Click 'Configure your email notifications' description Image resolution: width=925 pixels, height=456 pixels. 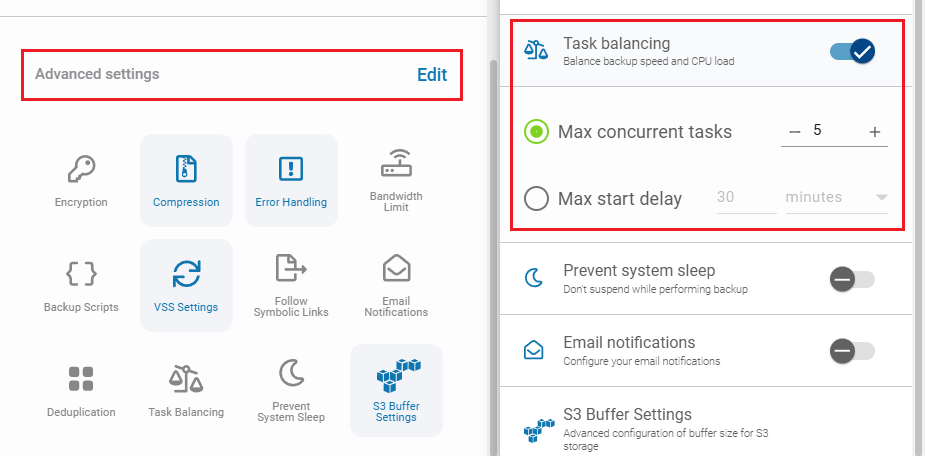(x=642, y=361)
